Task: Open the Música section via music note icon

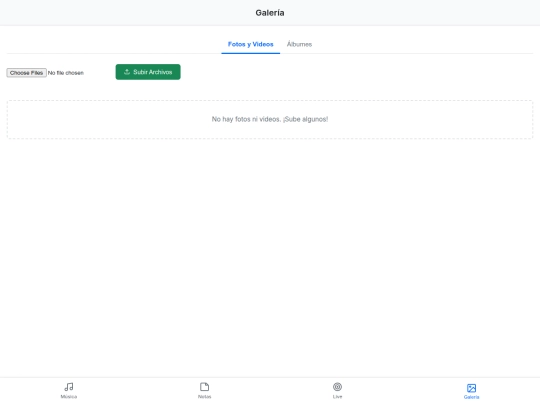Action: [x=69, y=387]
